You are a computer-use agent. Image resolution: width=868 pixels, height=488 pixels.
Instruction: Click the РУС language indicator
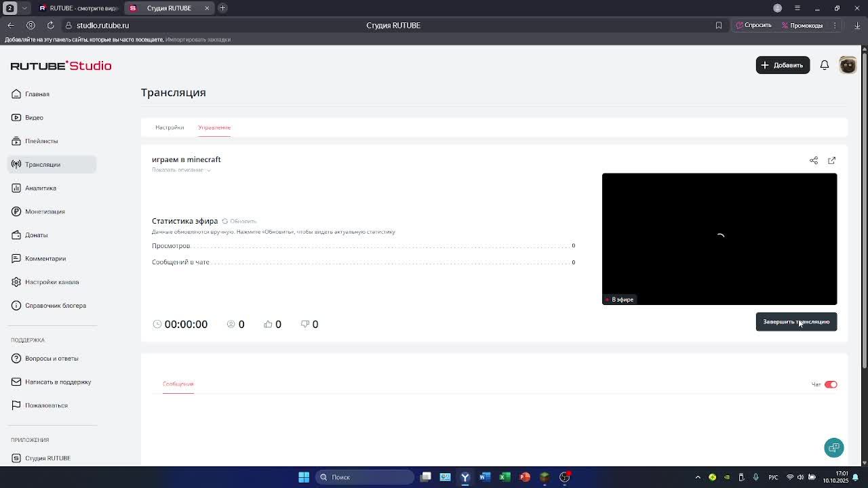point(773,477)
